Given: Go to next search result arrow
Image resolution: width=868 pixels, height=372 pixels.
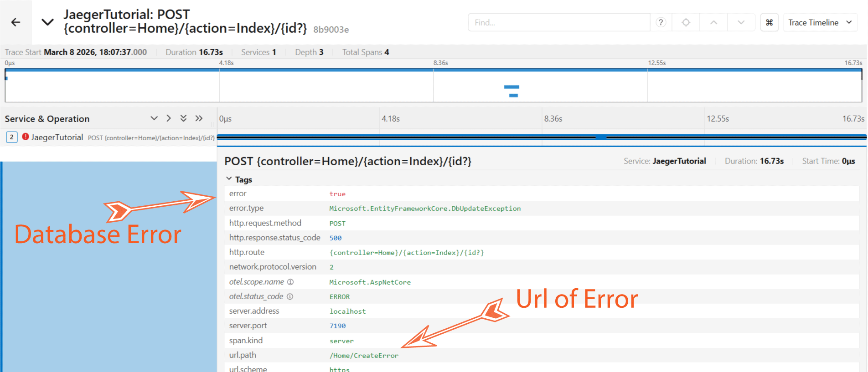Looking at the screenshot, I should [x=741, y=22].
